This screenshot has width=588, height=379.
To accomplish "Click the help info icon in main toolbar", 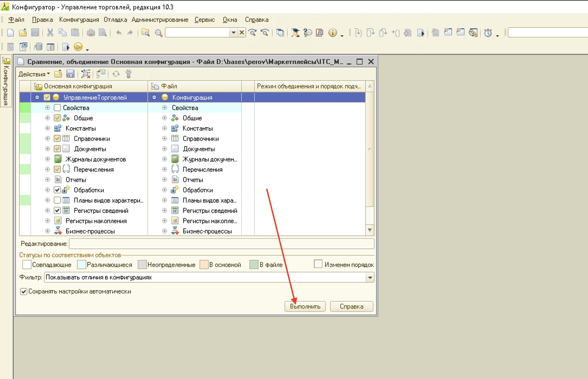I will 332,33.
